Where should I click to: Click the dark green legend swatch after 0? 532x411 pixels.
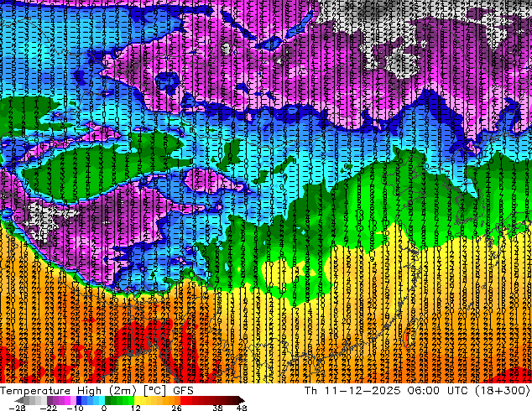(x=107, y=400)
